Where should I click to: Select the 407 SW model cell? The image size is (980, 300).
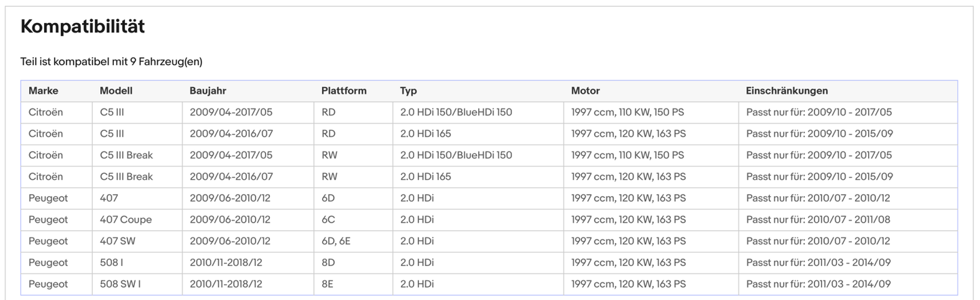point(119,241)
